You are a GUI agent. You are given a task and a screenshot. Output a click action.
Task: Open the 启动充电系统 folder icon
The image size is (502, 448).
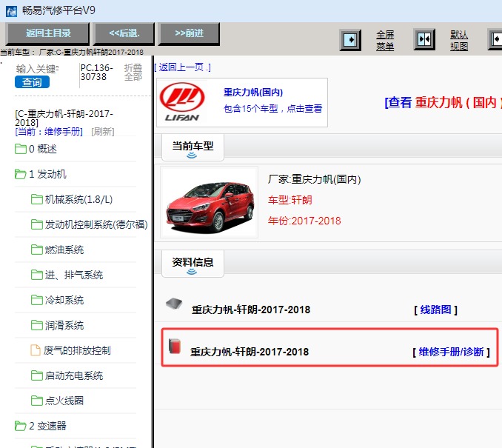pyautogui.click(x=37, y=375)
